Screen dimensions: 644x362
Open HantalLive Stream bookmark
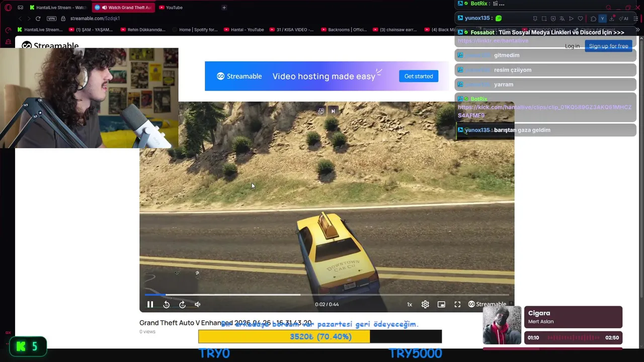click(x=40, y=30)
